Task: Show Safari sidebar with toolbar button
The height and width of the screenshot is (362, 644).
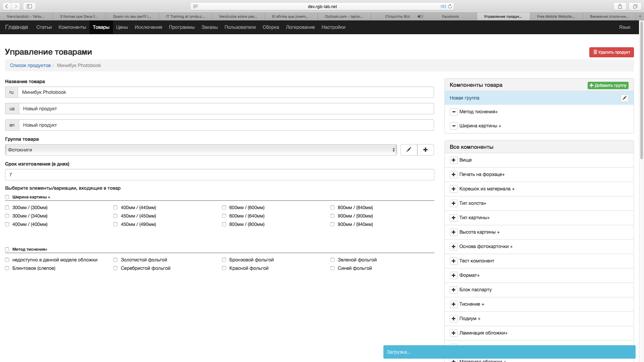Action: click(x=29, y=6)
